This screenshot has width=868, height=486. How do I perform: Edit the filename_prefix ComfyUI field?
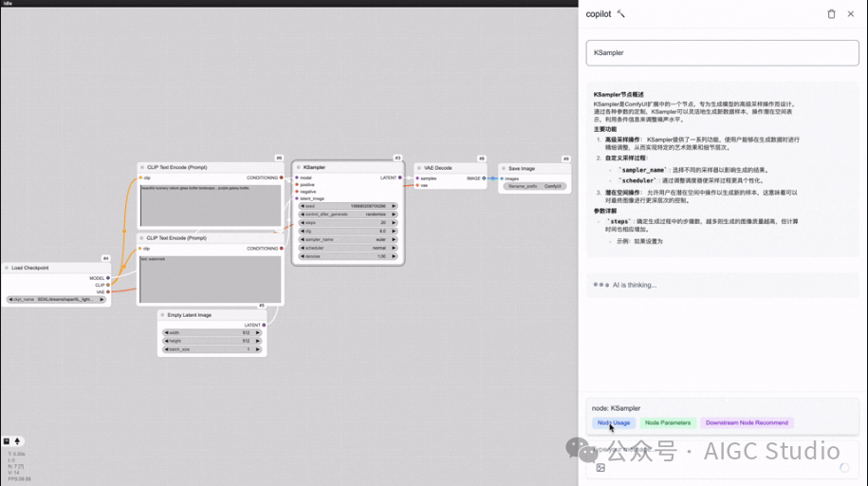[535, 187]
